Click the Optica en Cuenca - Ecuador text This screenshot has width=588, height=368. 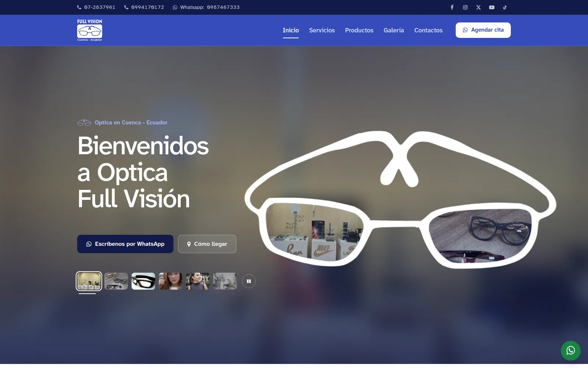coord(131,123)
